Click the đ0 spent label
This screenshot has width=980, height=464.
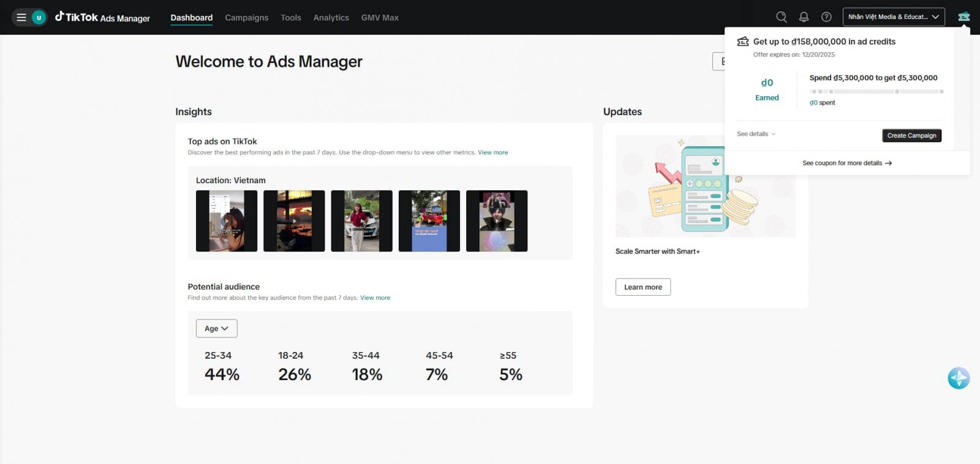(822, 103)
